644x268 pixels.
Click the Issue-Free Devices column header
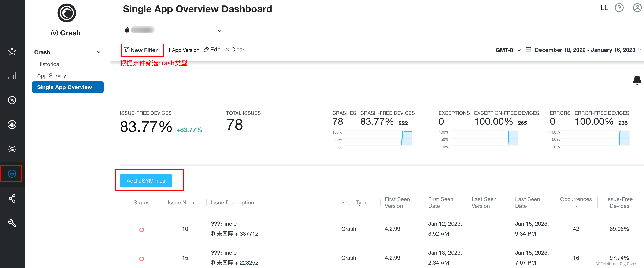point(619,202)
